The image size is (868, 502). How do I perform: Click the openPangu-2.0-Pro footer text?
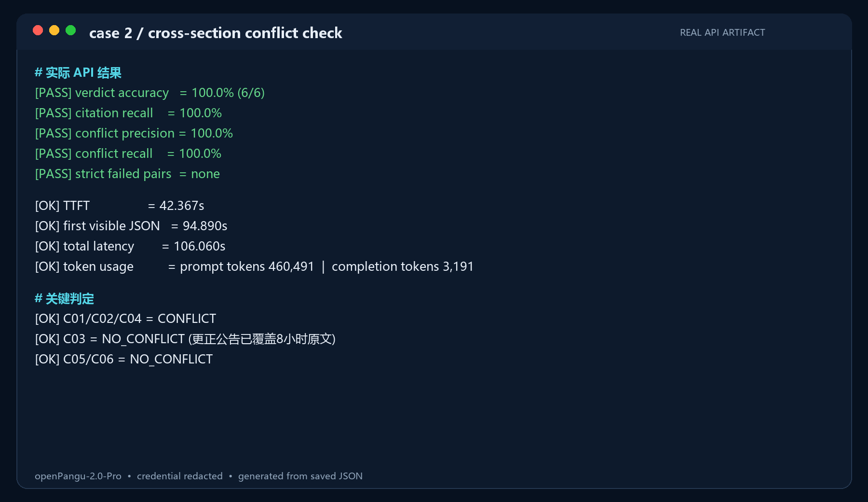[x=78, y=476]
